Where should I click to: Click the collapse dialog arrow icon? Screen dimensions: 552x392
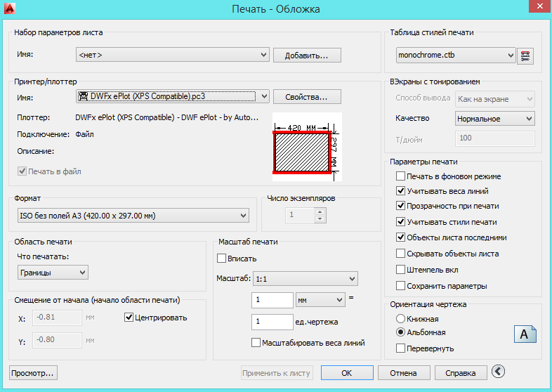(x=498, y=371)
